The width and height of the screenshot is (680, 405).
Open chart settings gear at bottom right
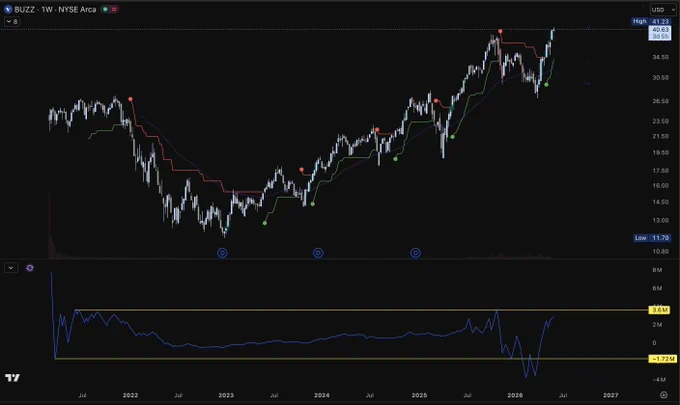(x=664, y=395)
